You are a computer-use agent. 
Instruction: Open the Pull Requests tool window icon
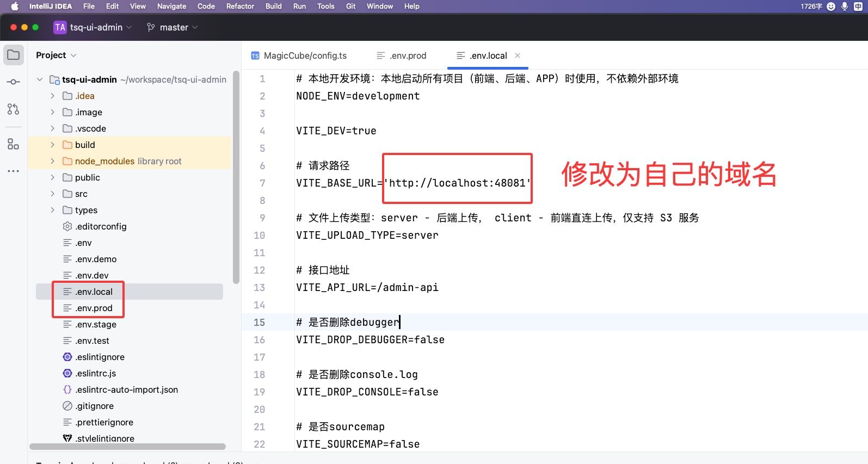14,109
